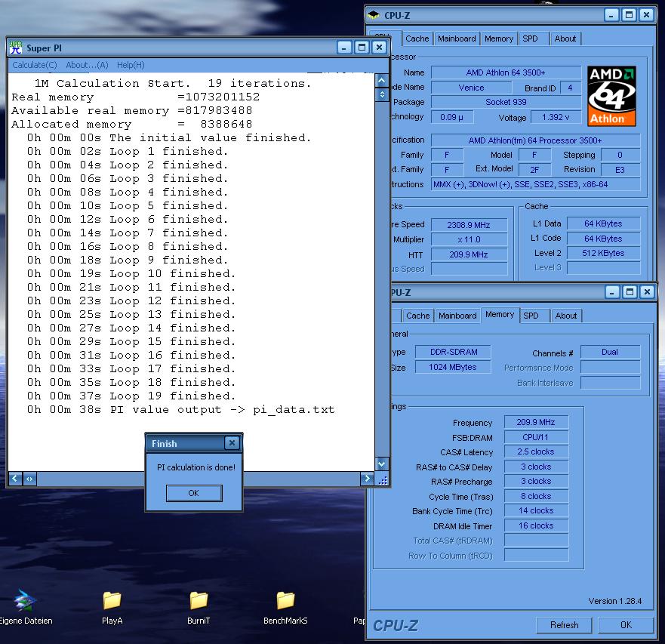Click the DRAM Idle Timer value 16 clocks
The height and width of the screenshot is (644, 665).
click(536, 525)
